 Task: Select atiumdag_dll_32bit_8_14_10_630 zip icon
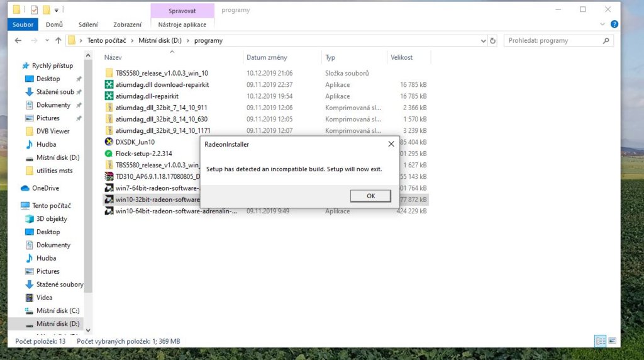[109, 119]
